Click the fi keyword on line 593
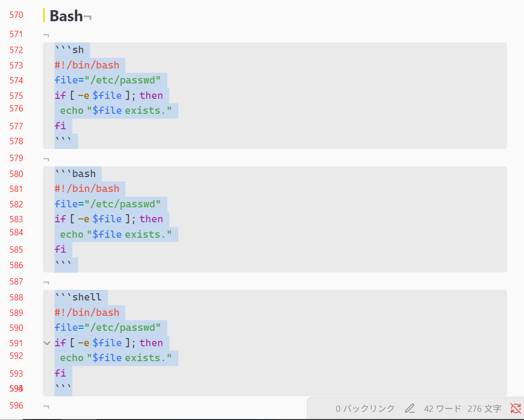Image resolution: width=524 pixels, height=420 pixels. pos(60,373)
